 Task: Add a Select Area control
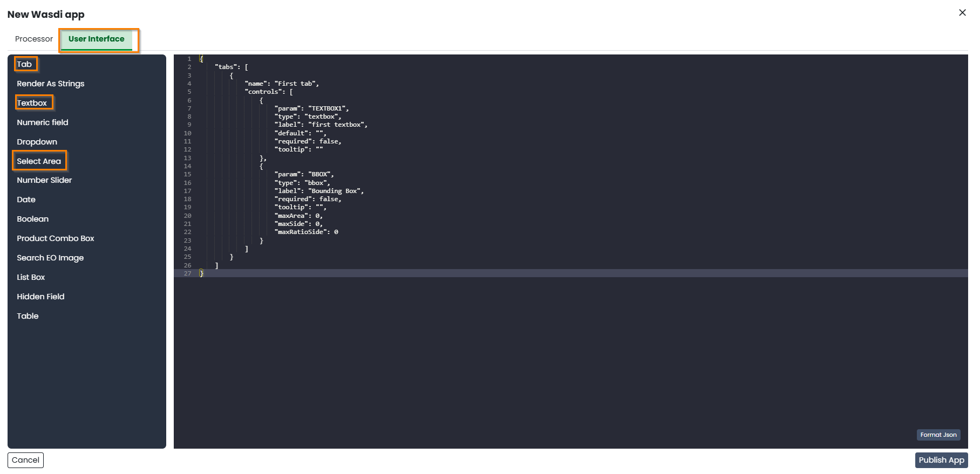[39, 161]
